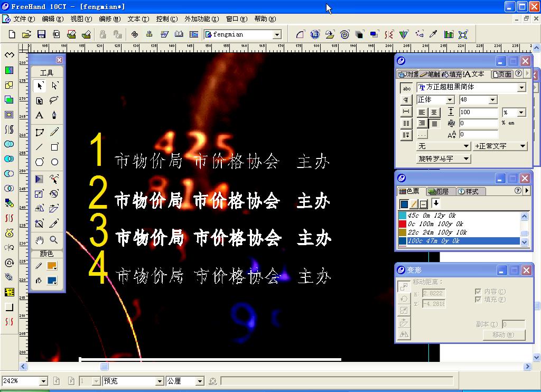
Task: Select the Rectangle tool
Action: coord(54,147)
